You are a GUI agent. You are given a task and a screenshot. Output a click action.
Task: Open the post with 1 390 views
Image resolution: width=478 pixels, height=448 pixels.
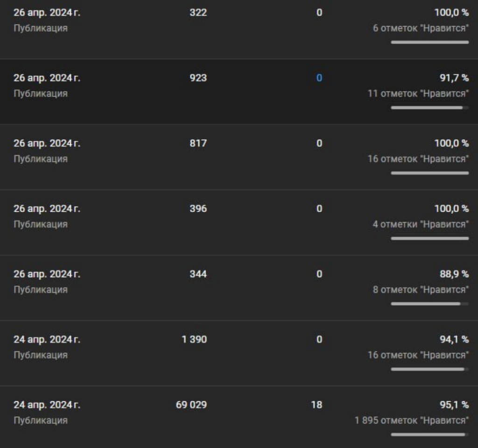pyautogui.click(x=239, y=353)
